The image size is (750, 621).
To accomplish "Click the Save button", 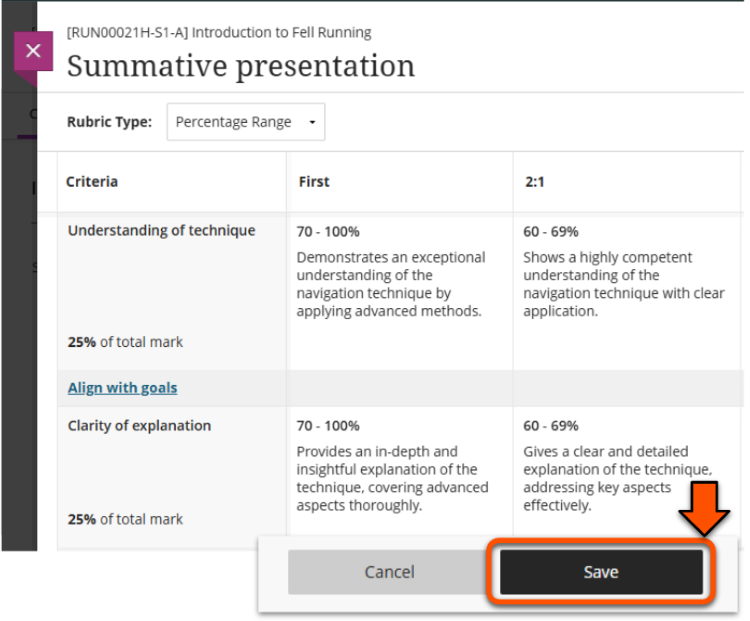I will pos(600,572).
